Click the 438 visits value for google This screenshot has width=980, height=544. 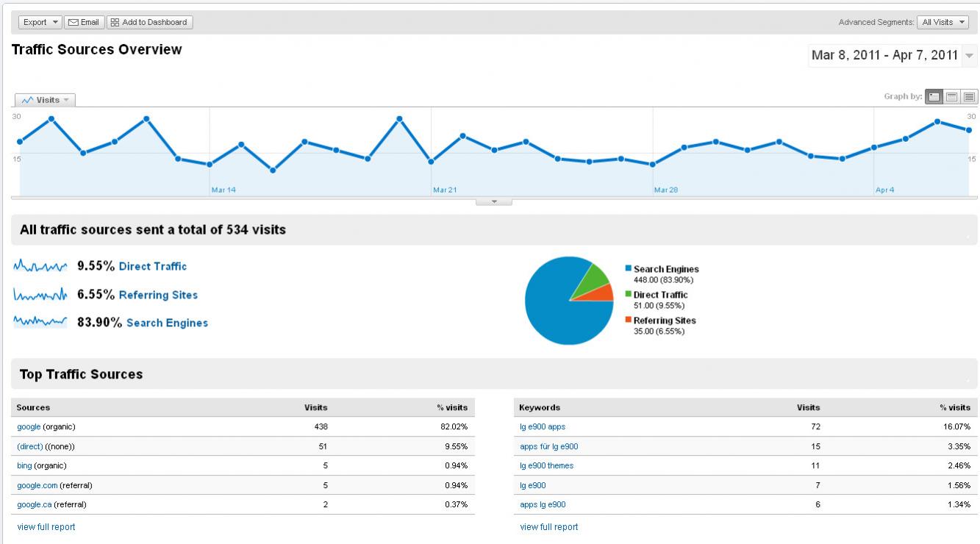coord(321,427)
